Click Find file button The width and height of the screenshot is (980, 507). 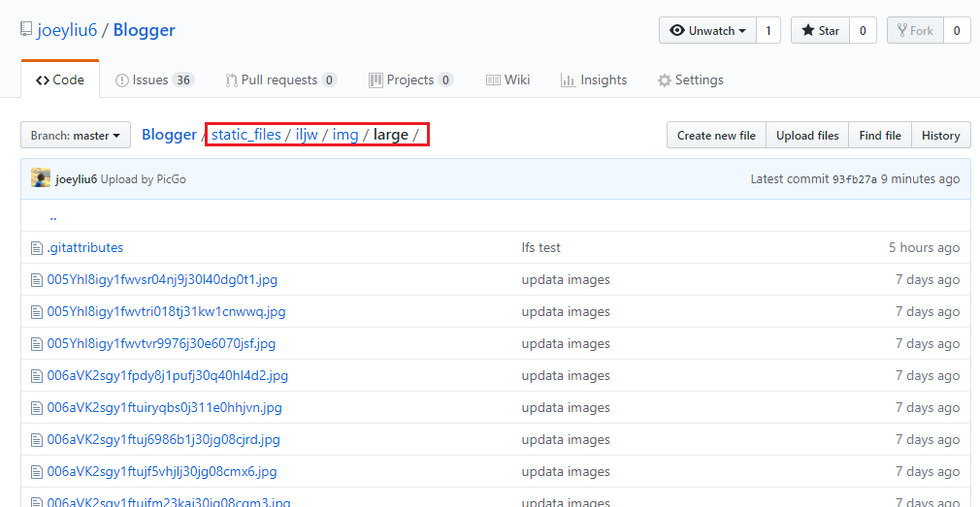click(x=880, y=136)
